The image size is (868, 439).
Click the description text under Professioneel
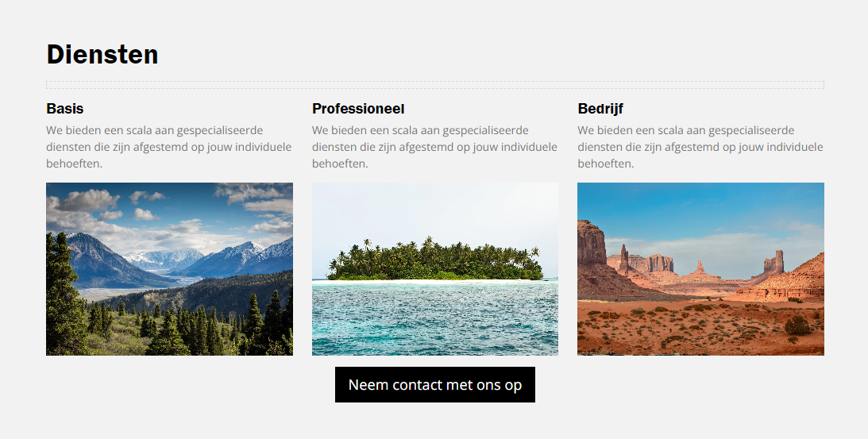coord(434,147)
